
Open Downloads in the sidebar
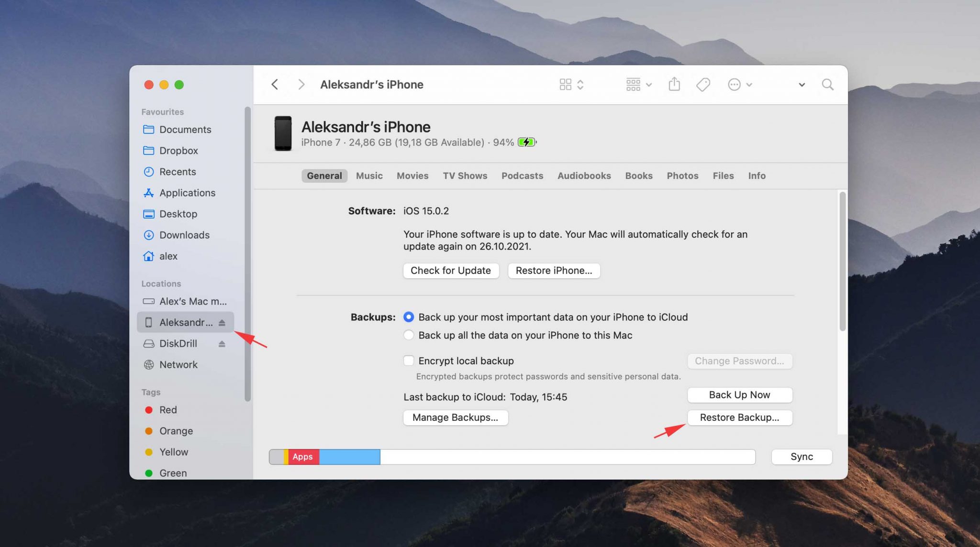coord(185,235)
